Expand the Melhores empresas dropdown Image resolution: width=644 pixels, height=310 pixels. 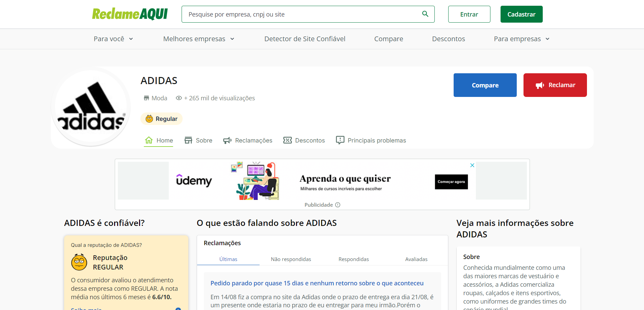(199, 39)
